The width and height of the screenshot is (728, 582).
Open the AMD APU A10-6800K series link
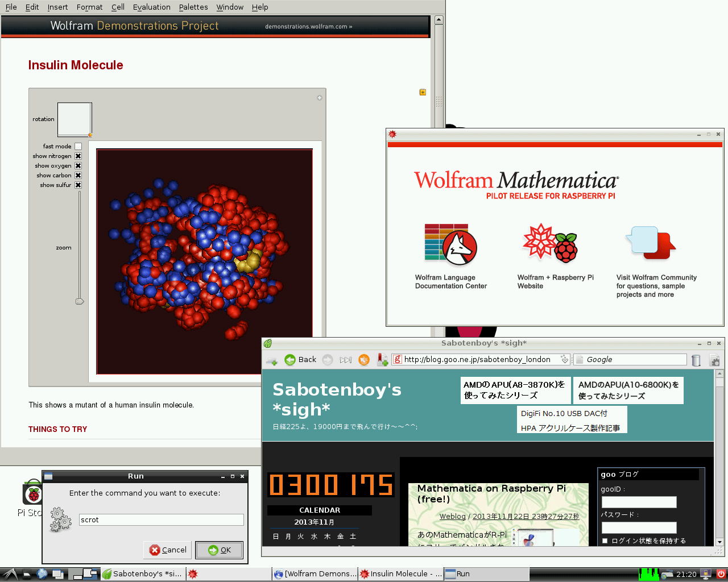click(628, 390)
